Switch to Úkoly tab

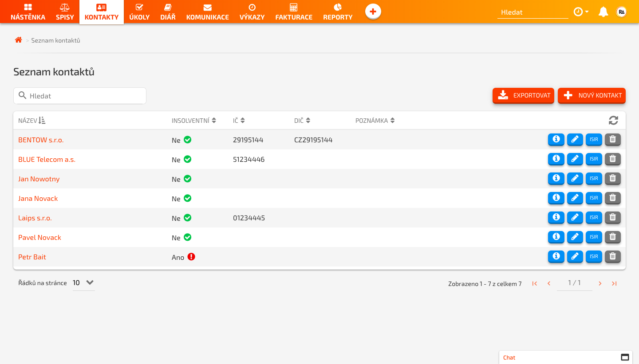[x=139, y=12]
